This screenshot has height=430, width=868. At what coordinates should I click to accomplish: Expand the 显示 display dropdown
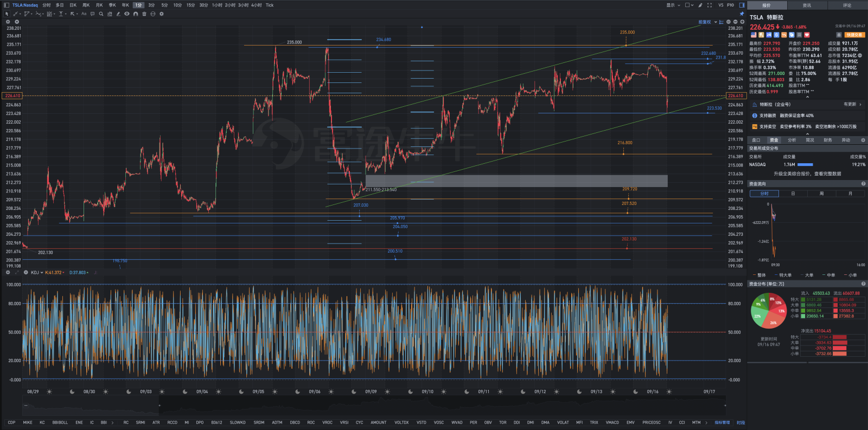[673, 5]
